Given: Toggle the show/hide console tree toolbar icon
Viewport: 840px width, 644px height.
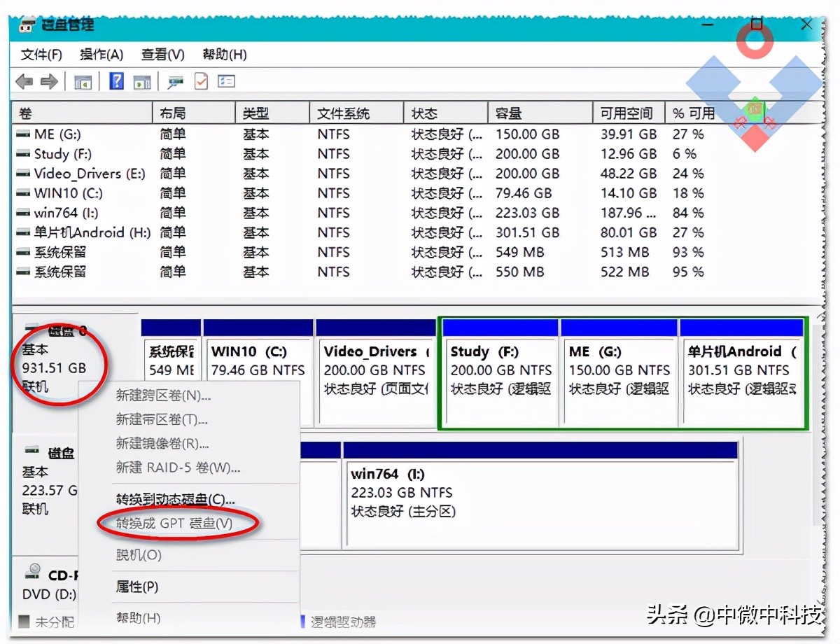Looking at the screenshot, I should [83, 81].
